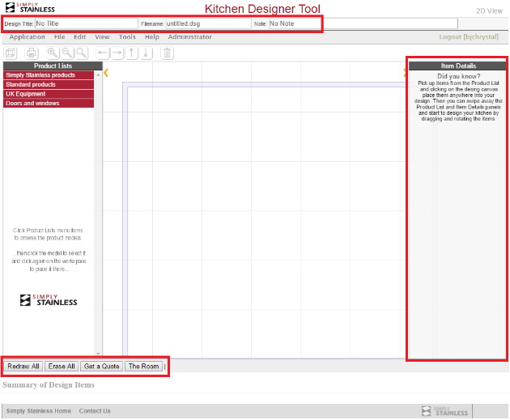Expand the Standard products list
Viewport: 510px width, 420px height.
[49, 84]
